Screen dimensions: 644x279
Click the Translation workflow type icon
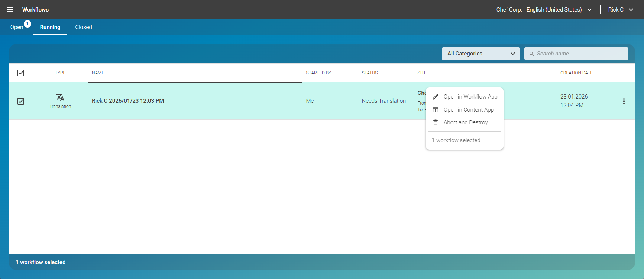click(60, 97)
